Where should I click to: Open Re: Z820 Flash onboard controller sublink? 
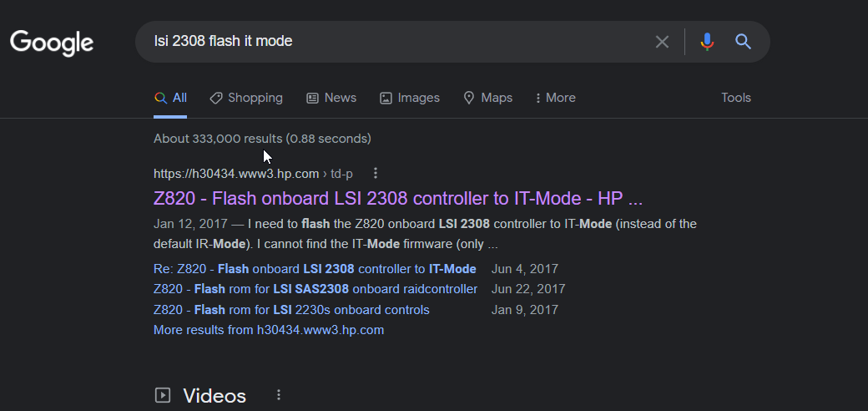click(315, 269)
